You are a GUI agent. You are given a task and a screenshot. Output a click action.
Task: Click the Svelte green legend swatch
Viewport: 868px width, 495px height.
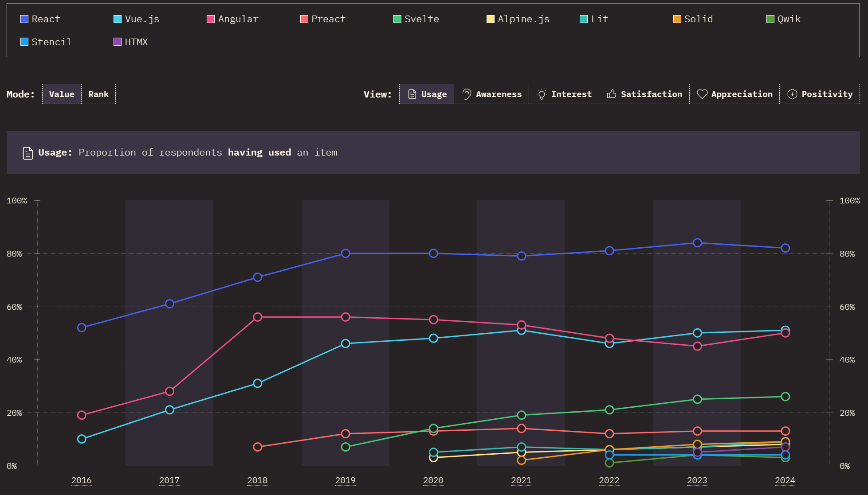(397, 19)
